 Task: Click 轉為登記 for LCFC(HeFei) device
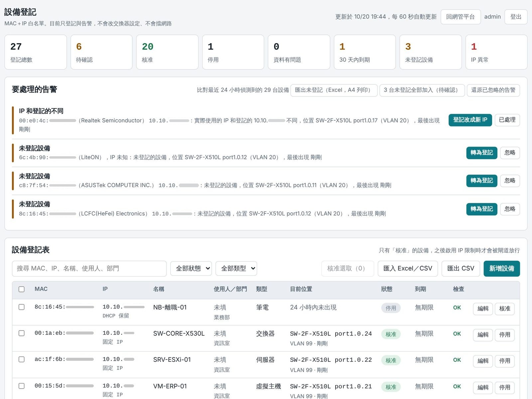coord(482,209)
